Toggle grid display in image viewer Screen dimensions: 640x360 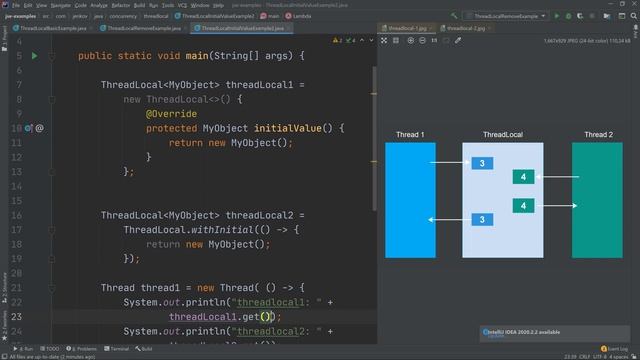pyautogui.click(x=396, y=40)
